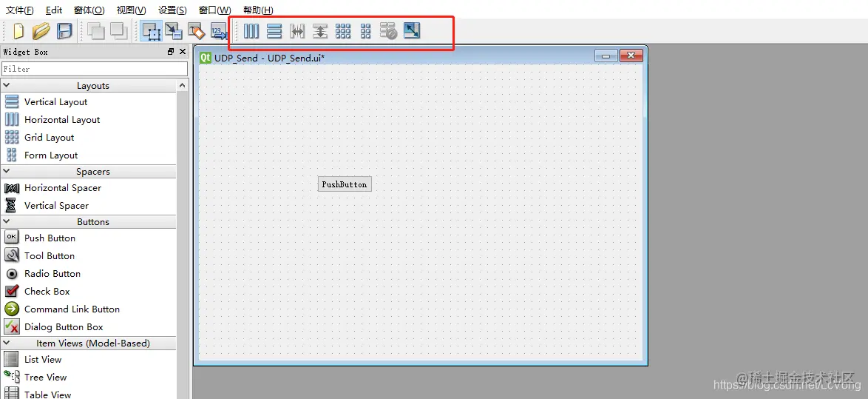Apply Lay Out in a Grid toolbar icon
The width and height of the screenshot is (868, 399).
click(x=343, y=31)
